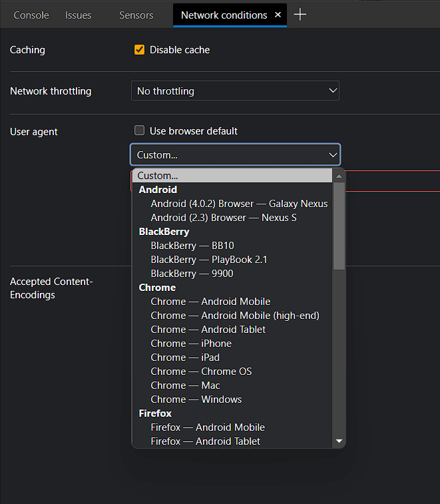
Task: Select Firefox — Android Mobile option
Action: pyautogui.click(x=208, y=427)
